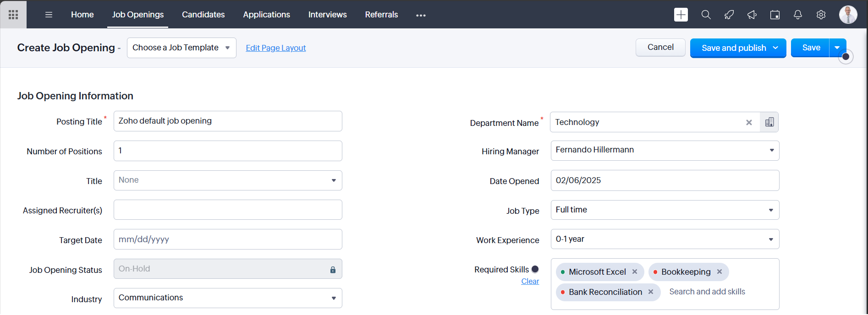The image size is (868, 315).
Task: Open the search magnifier icon
Action: tap(706, 15)
